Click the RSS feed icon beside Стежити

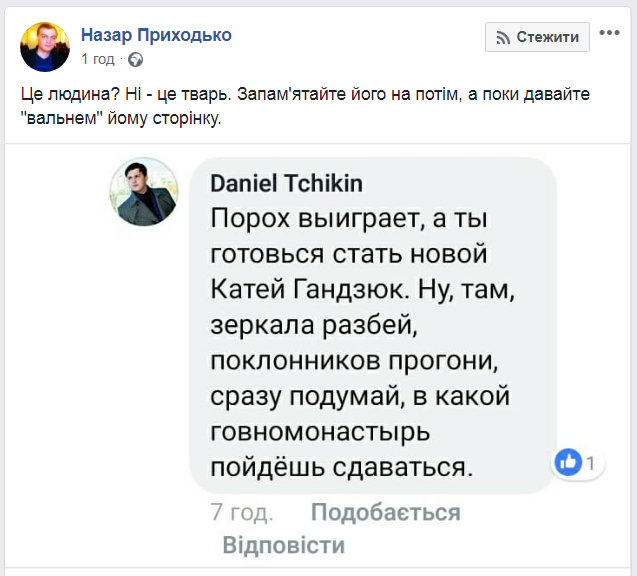click(501, 38)
